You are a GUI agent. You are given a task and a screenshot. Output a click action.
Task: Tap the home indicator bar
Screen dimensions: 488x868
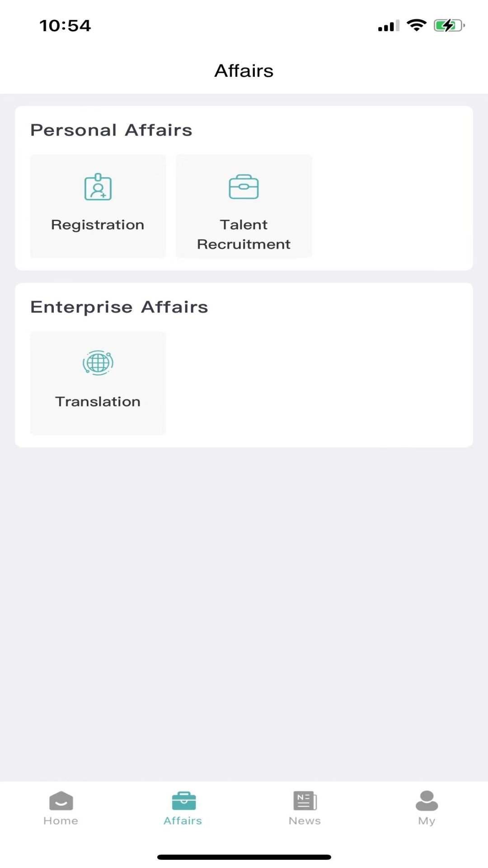pyautogui.click(x=244, y=857)
